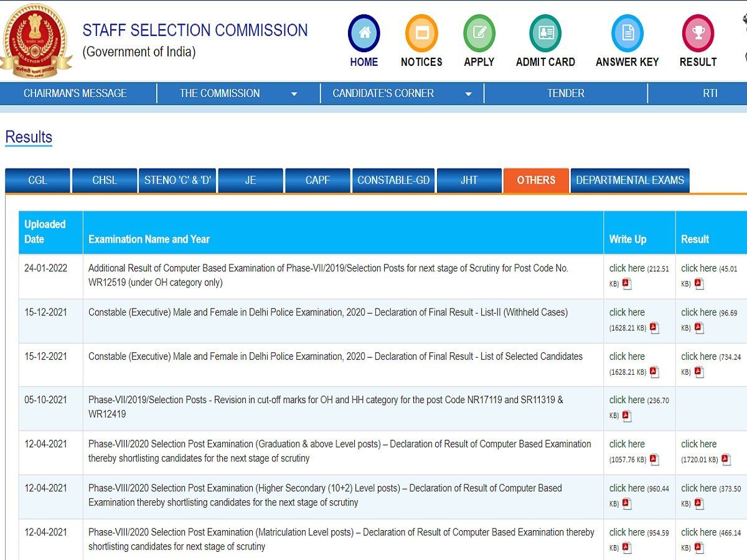Open Write Up PDF icon for 05-10-2021 row
Viewport: 747px width, 560px height.
point(627,416)
